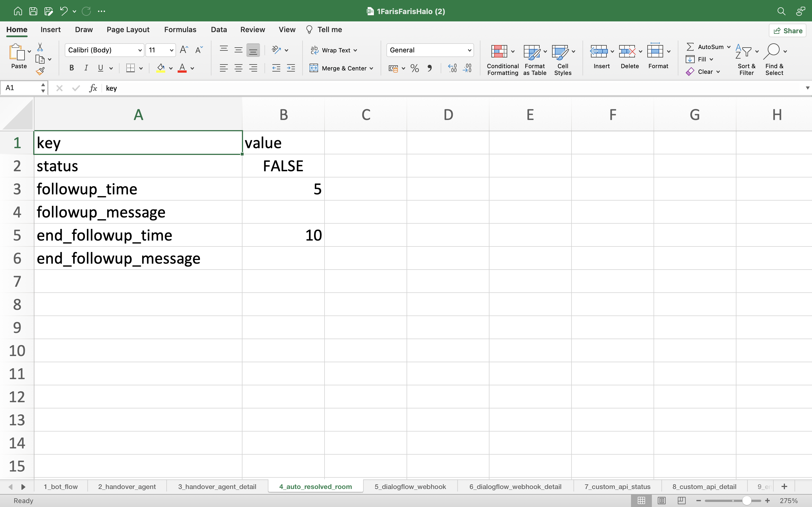
Task: Click the Save icon in title bar
Action: (x=33, y=11)
